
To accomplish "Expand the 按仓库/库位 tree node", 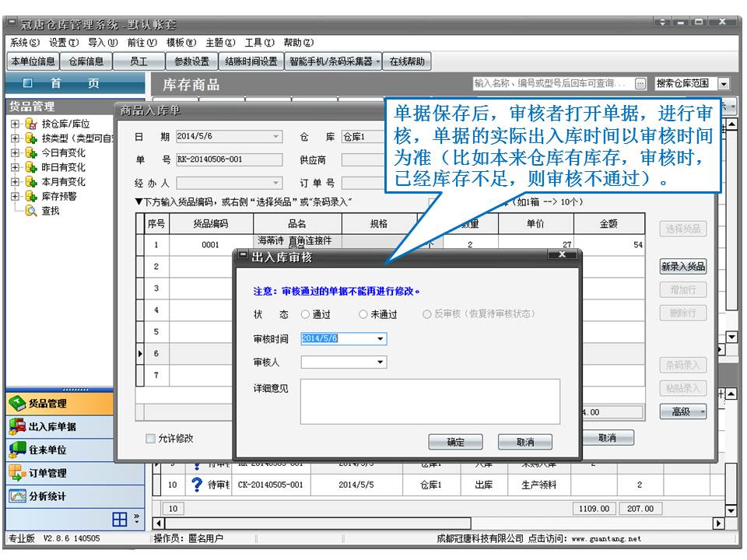I will [15, 124].
